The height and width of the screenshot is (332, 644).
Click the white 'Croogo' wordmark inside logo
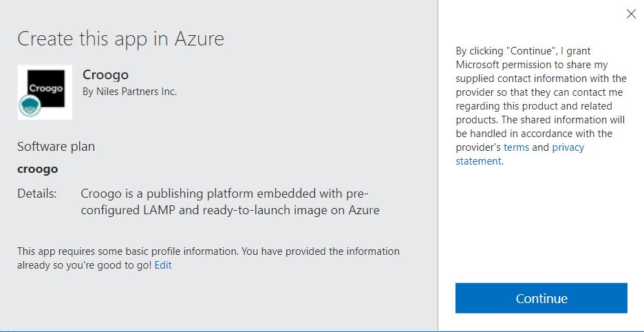pyautogui.click(x=46, y=89)
